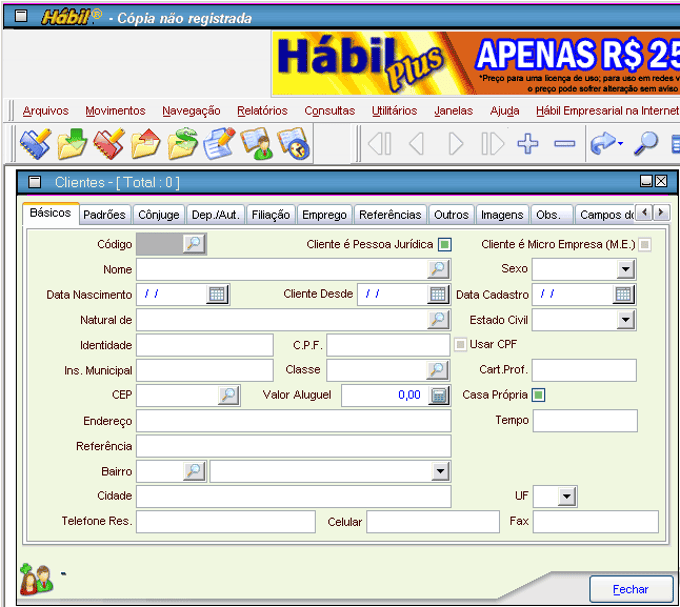This screenshot has width=680, height=607.
Task: Click the Telefone Res. input field
Action: pos(226,522)
